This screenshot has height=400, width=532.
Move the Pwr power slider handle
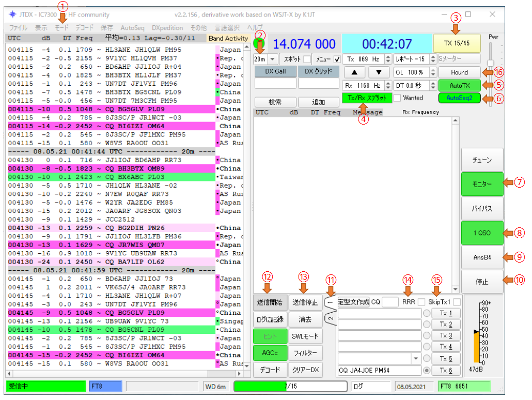point(490,63)
